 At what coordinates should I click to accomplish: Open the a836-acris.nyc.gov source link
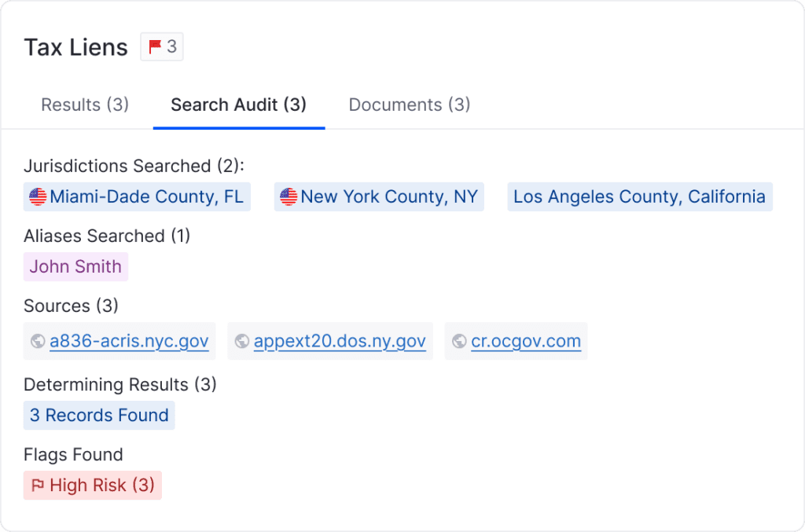pos(129,341)
